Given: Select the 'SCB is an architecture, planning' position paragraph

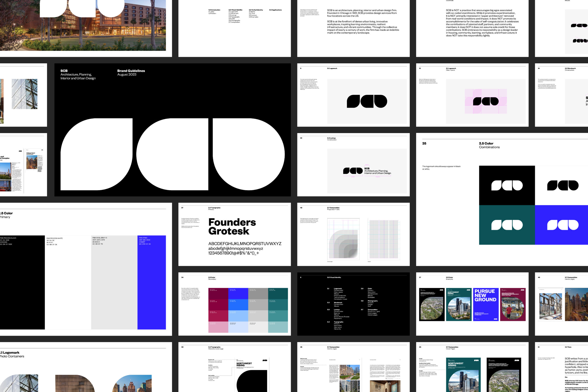Looking at the screenshot, I should [363, 22].
